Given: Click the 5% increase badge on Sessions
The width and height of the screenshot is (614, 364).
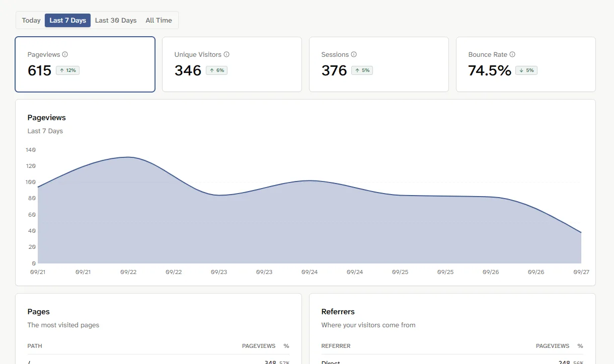Looking at the screenshot, I should [362, 70].
